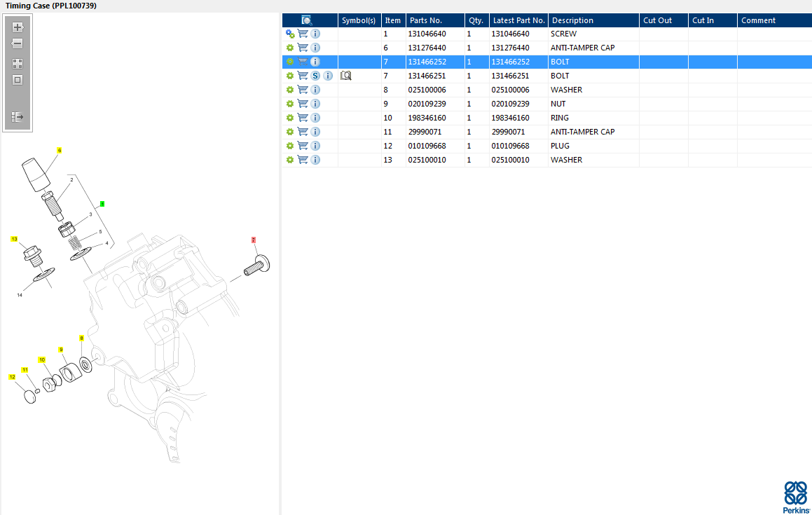Add BOLT 131466251 to cart
The height and width of the screenshot is (515, 812).
pos(303,76)
